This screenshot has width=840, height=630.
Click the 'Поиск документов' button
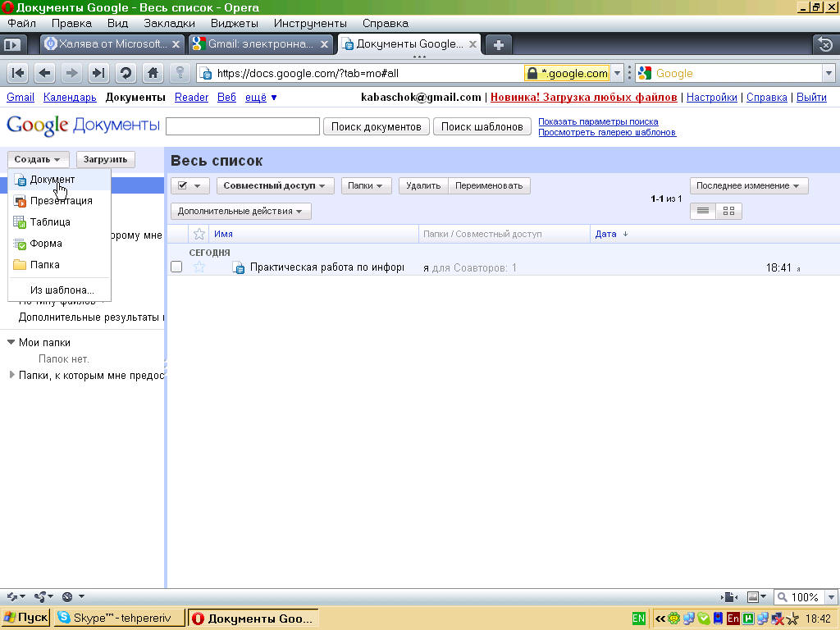[376, 126]
